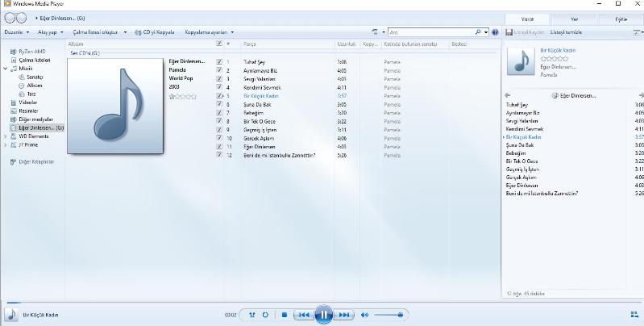This screenshot has width=644, height=326.
Task: Click the now-playing note icon bottom left
Action: coord(11,315)
